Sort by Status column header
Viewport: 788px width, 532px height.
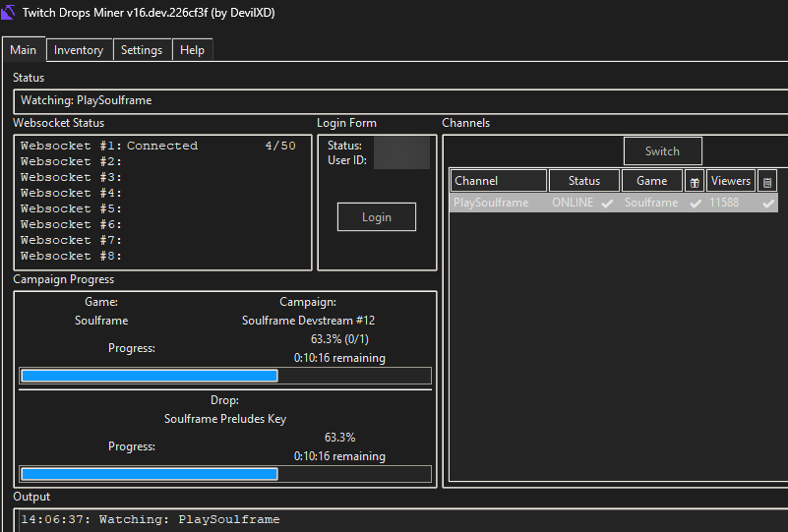pos(584,180)
